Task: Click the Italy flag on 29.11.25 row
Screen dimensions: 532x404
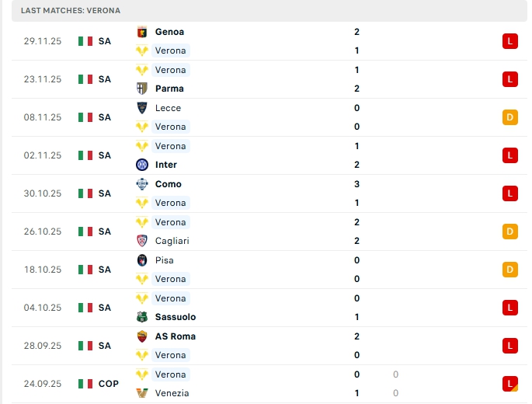Action: coord(85,41)
